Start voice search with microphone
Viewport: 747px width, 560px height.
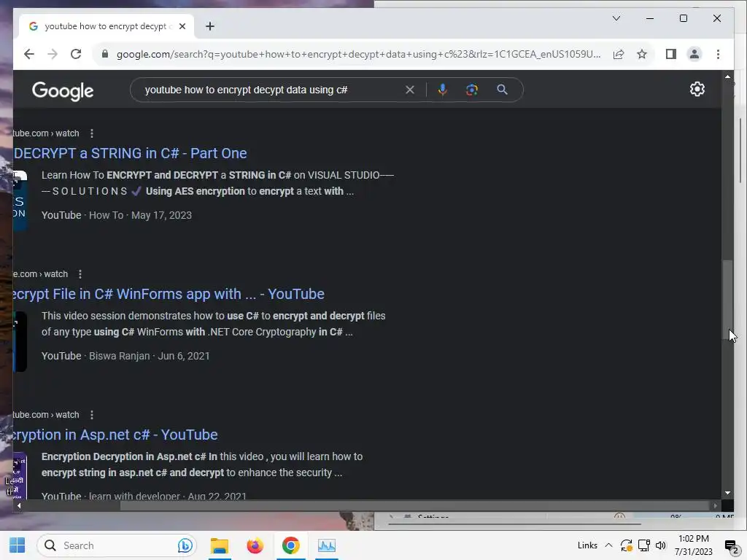point(443,90)
